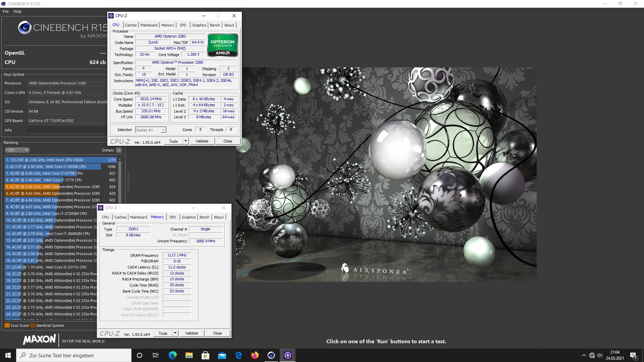The image size is (644, 362).
Task: Show hidden system tray icons
Action: (584, 355)
